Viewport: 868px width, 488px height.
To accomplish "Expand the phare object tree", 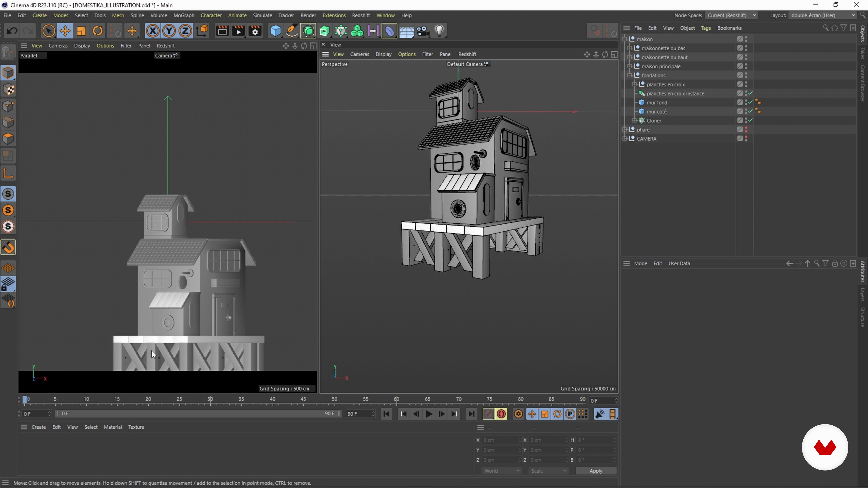I will (x=625, y=129).
